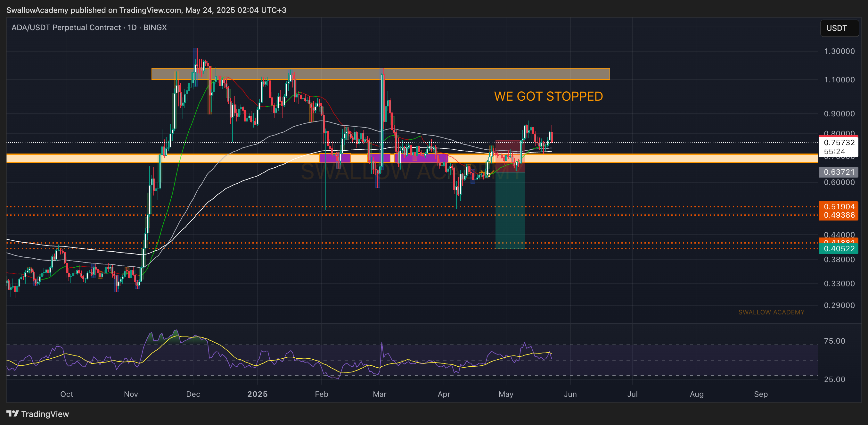Click the Apr time axis label
The height and width of the screenshot is (425, 868).
(444, 394)
